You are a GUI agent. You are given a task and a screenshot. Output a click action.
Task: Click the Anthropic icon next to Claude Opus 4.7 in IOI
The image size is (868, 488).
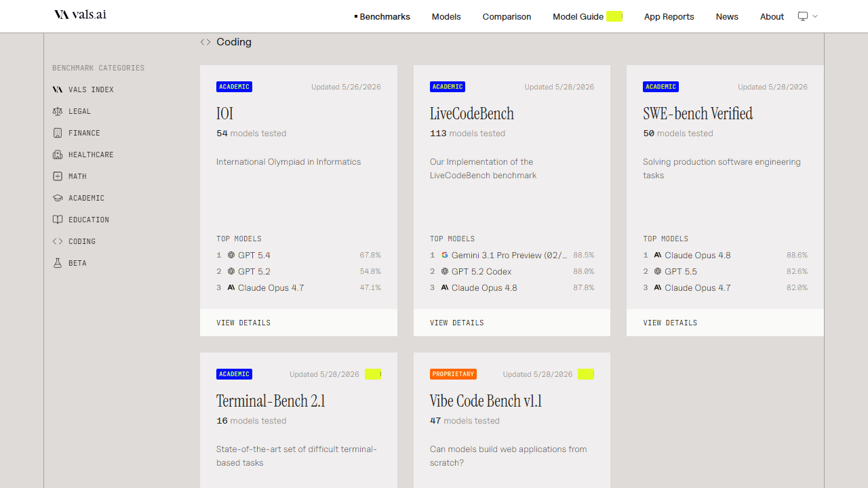[231, 288]
